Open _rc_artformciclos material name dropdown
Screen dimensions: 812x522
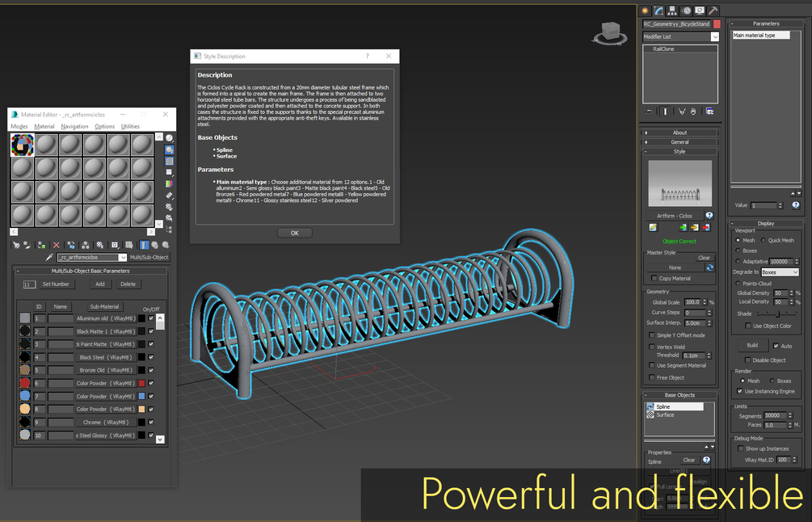point(123,258)
